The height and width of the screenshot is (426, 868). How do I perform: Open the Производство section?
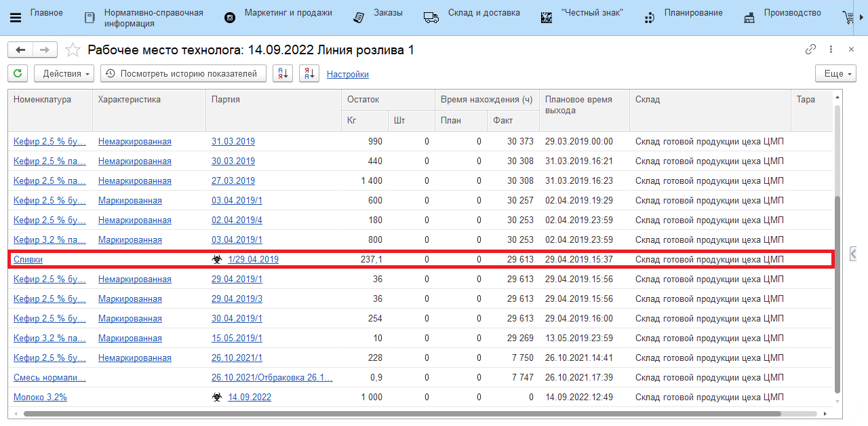tap(792, 13)
